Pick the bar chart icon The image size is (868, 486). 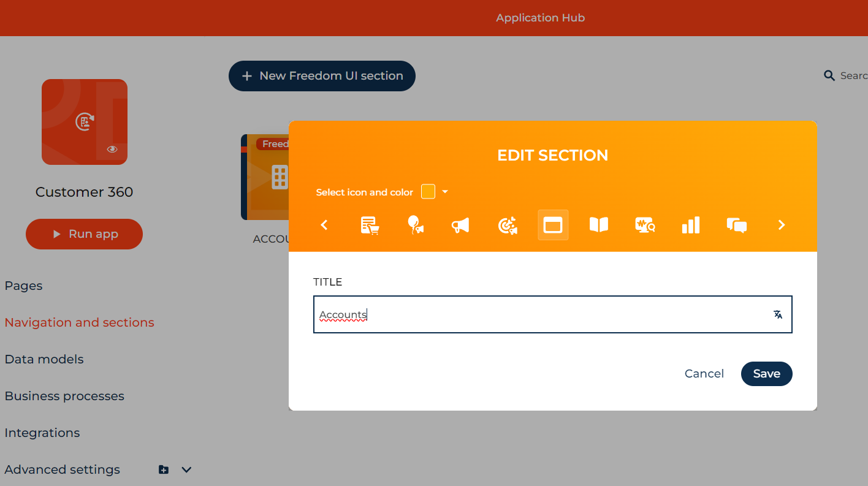click(x=691, y=225)
